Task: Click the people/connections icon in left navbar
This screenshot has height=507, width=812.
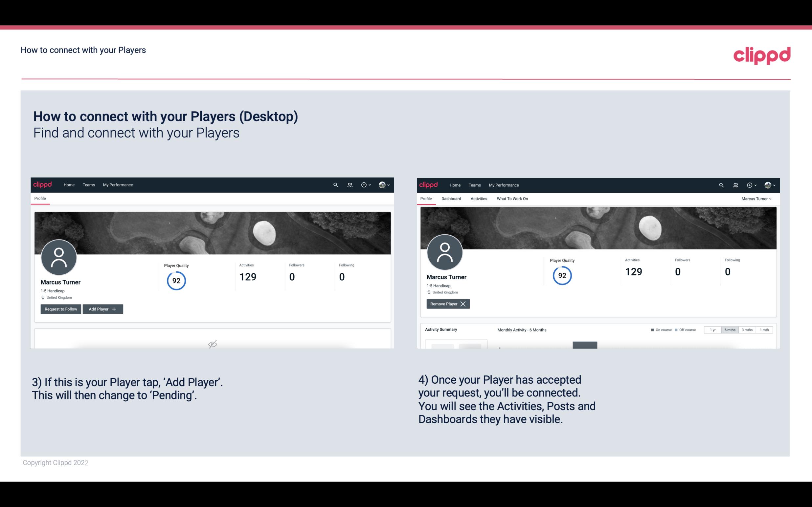Action: pyautogui.click(x=350, y=184)
